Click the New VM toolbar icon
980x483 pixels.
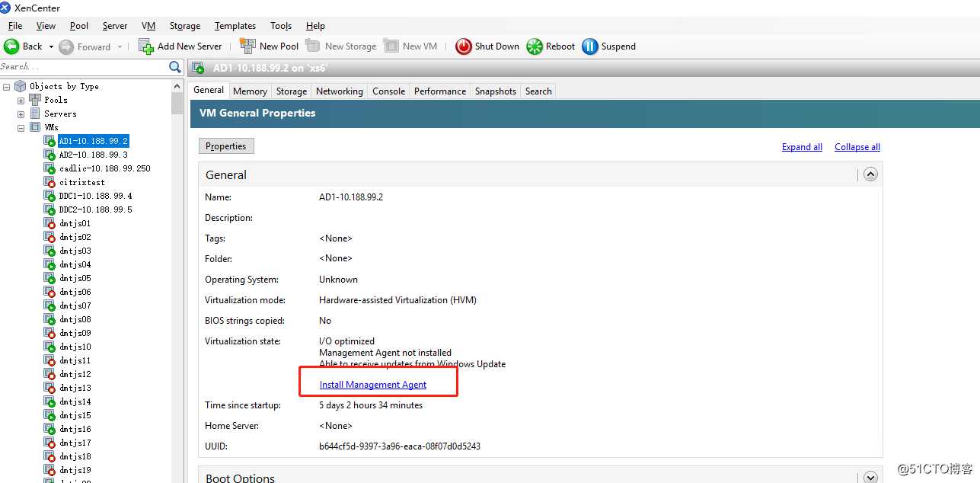(x=391, y=46)
